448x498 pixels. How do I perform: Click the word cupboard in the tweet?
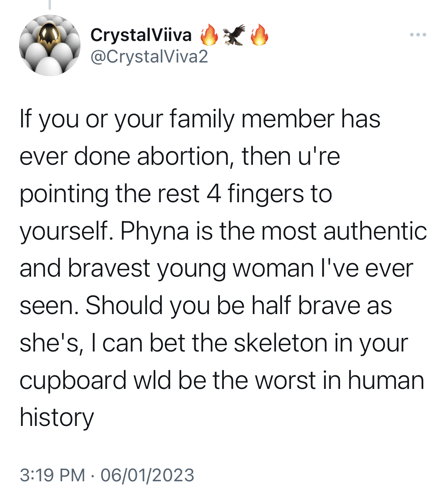pos(73,381)
